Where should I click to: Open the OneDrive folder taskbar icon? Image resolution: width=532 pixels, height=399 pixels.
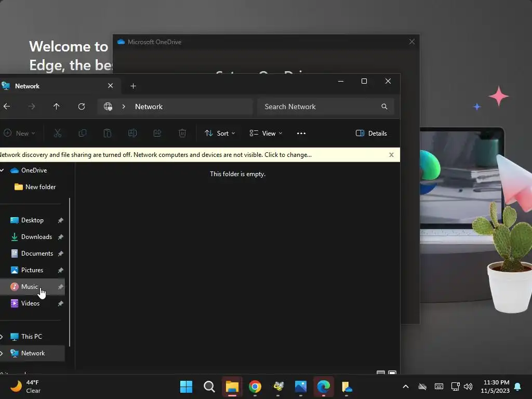tap(347, 387)
